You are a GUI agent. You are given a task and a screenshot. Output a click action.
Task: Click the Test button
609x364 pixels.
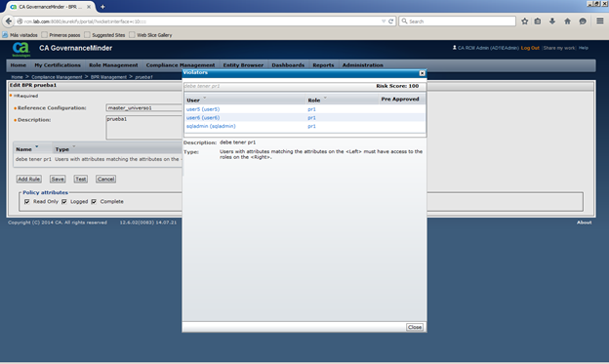coord(80,180)
